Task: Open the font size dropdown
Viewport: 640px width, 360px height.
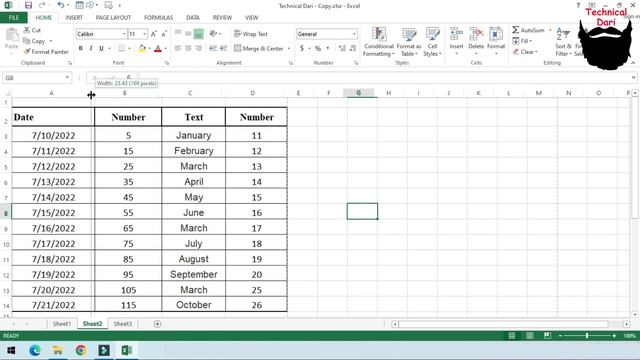Action: 144,34
